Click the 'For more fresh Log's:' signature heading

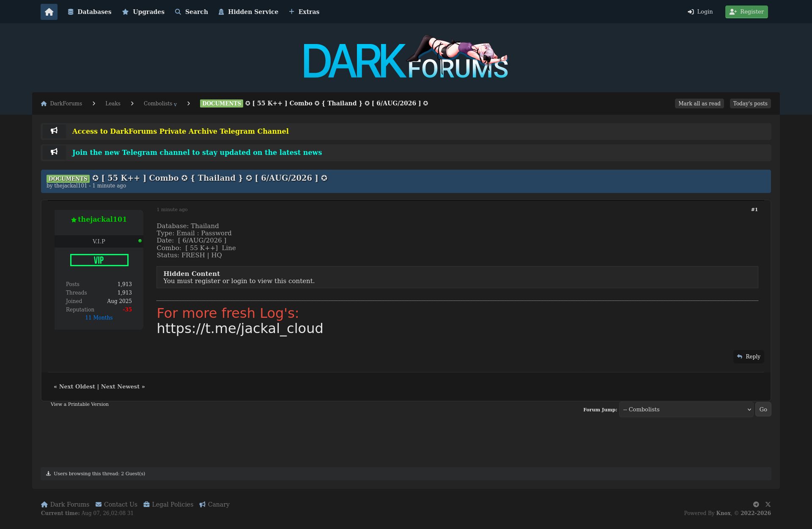[228, 313]
